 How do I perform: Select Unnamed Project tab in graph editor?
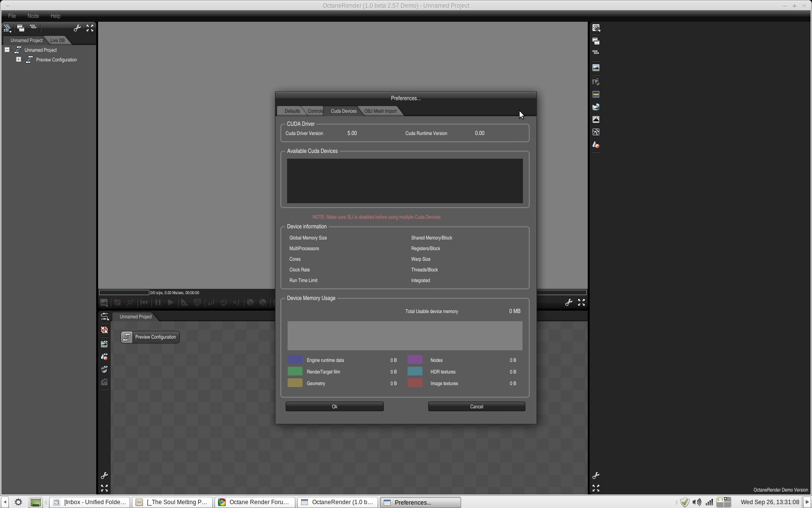[135, 317]
